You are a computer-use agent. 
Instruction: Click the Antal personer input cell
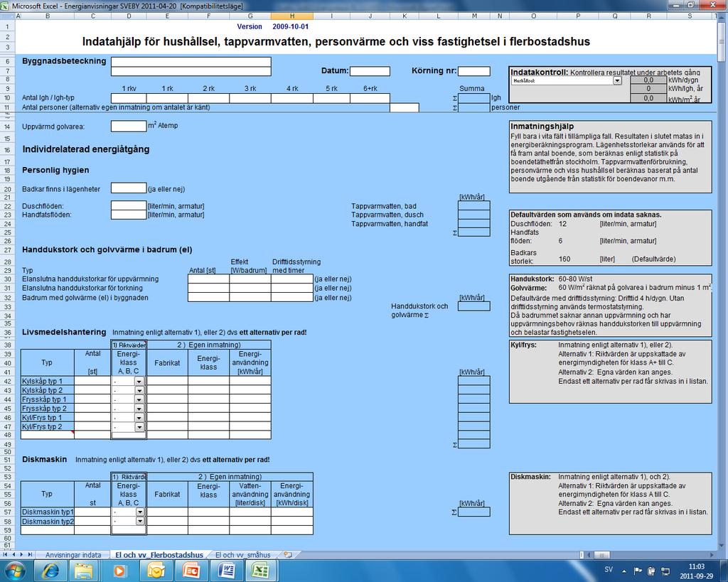(405, 107)
